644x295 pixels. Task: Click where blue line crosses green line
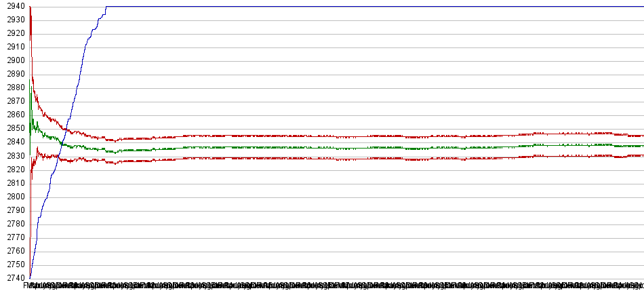pyautogui.click(x=62, y=144)
